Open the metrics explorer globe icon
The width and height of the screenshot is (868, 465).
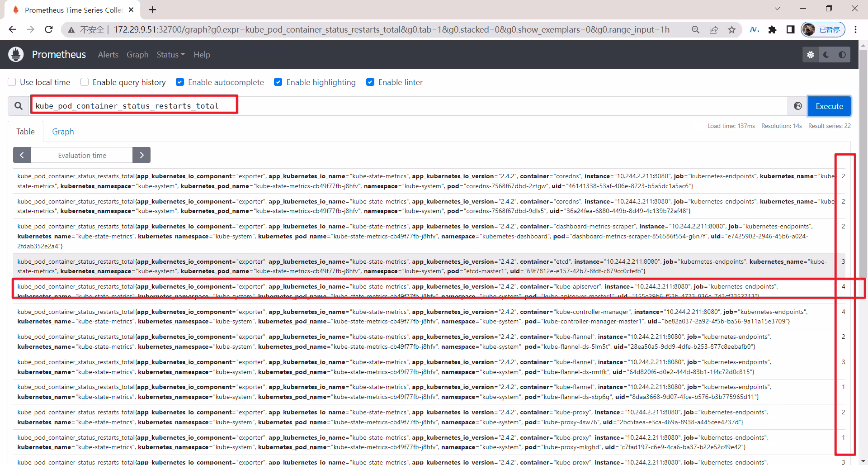pos(798,106)
